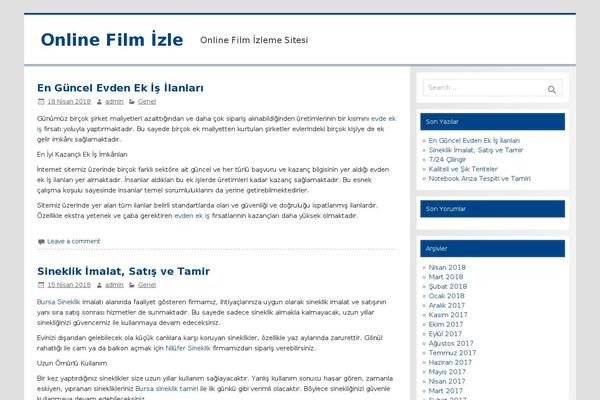Open archive Kasım 2017
The height and width of the screenshot is (400, 600).
[x=448, y=315]
